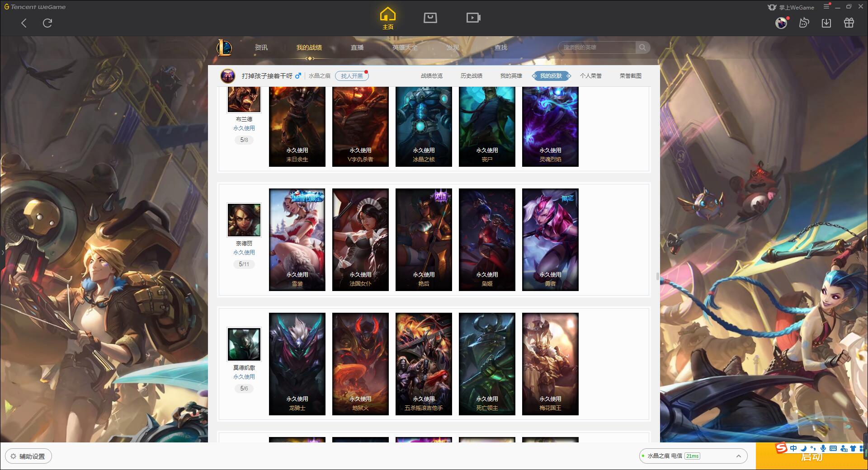Screen dimensions: 868x470
Task: Open the live video icon
Action: [473, 18]
